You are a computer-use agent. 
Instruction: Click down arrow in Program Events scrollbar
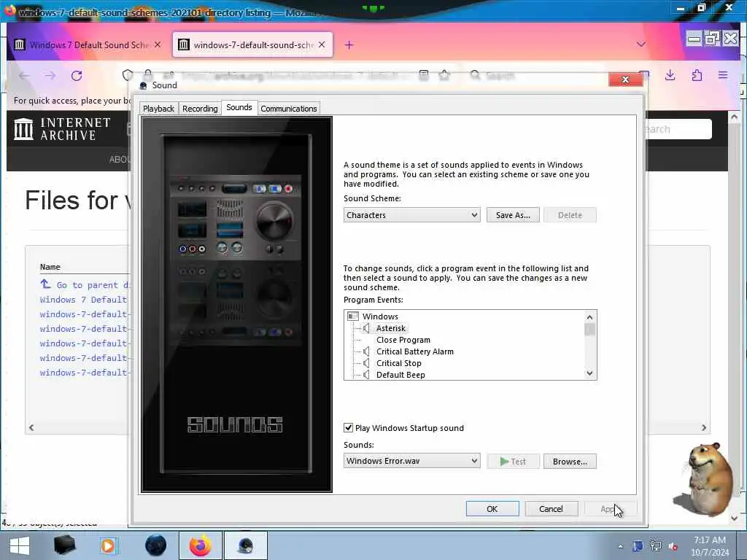tap(589, 373)
